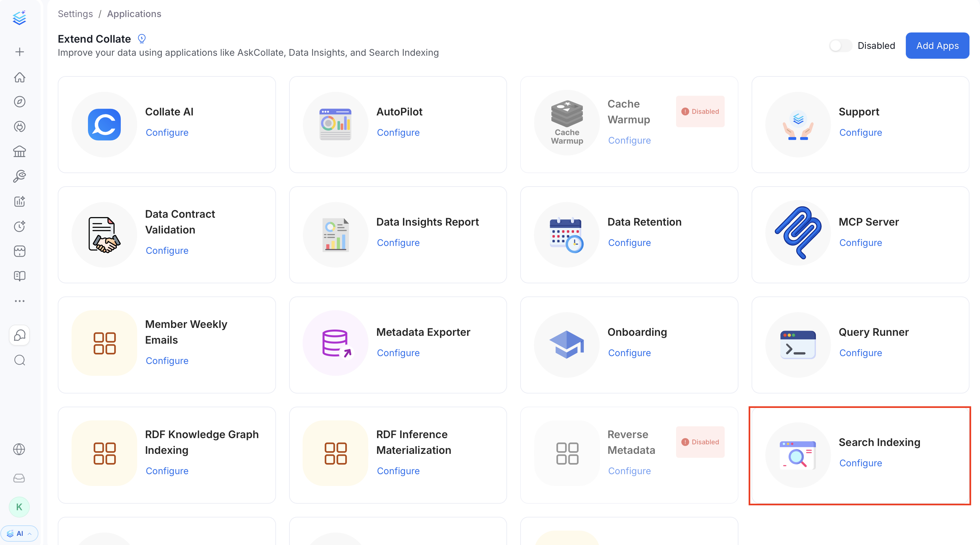Click Configure under Metadata Exporter
The image size is (980, 545).
point(398,353)
